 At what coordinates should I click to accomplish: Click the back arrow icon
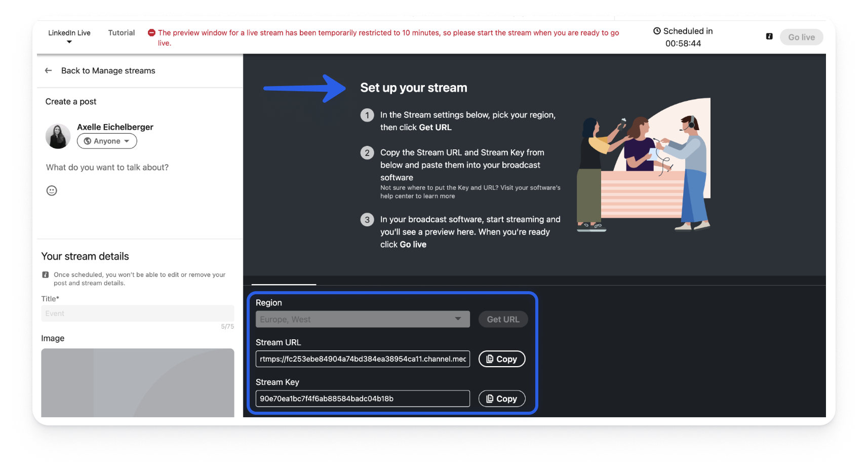click(49, 71)
